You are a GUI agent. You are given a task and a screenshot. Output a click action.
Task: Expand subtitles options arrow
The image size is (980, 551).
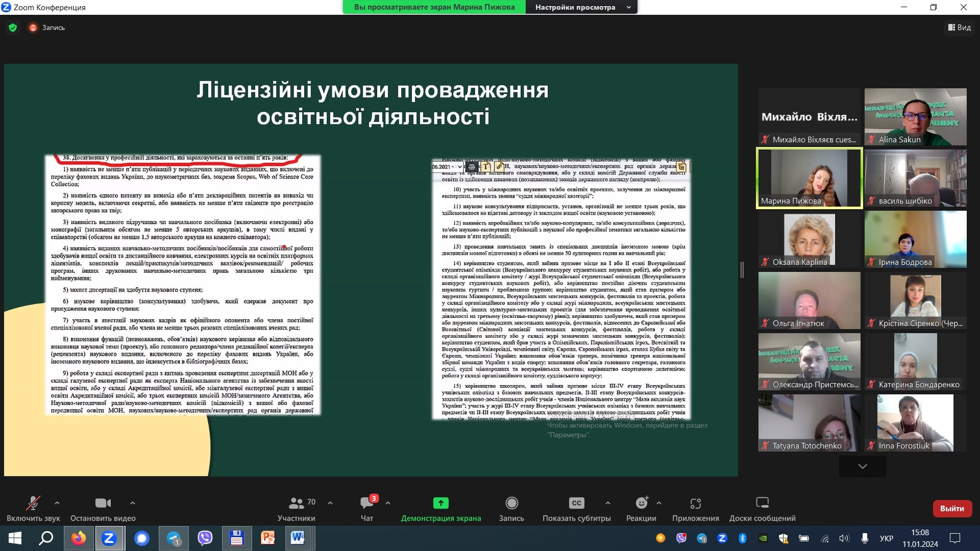coord(608,503)
